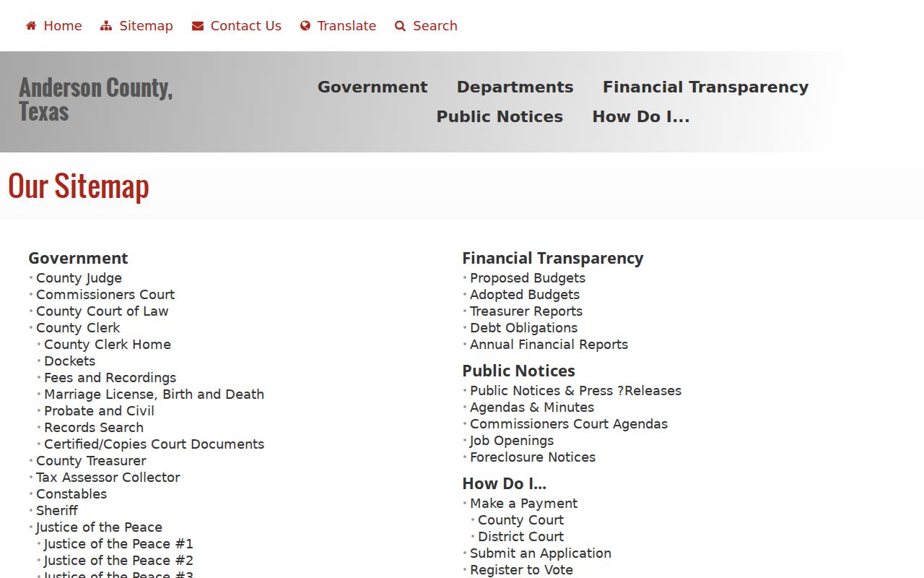924x578 pixels.
Task: Open Records Search link
Action: [x=94, y=428]
